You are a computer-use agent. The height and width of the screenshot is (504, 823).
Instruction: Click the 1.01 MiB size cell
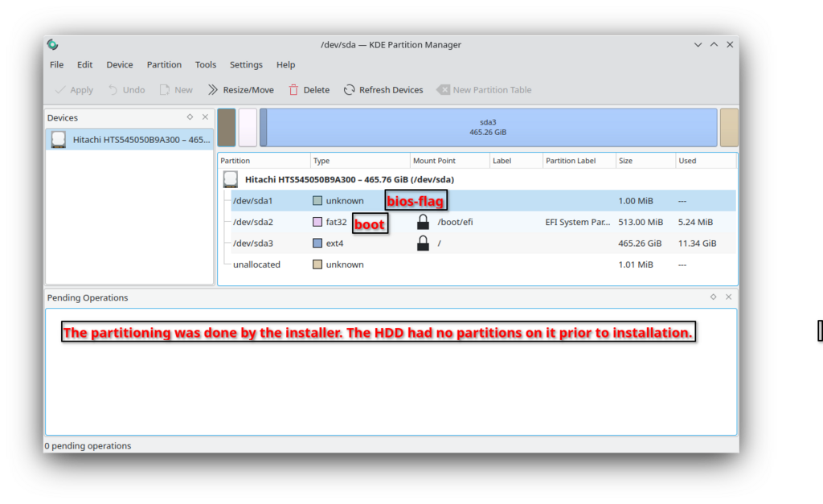click(x=636, y=264)
